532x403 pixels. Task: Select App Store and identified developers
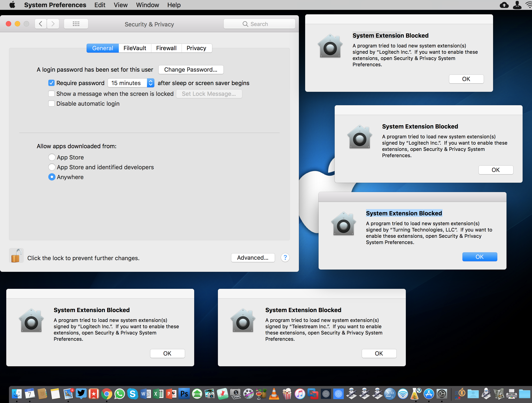coord(52,167)
